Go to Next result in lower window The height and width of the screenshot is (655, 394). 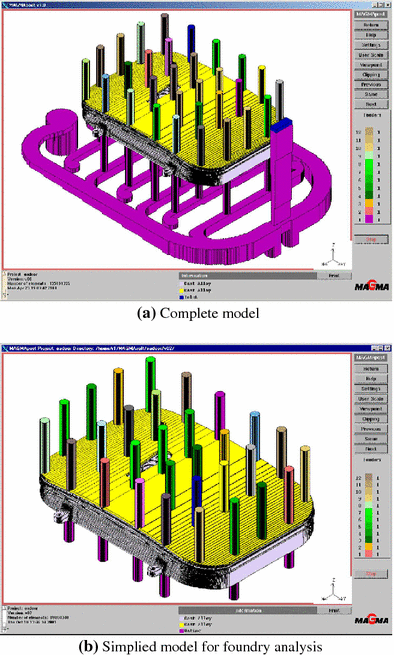coord(371,449)
